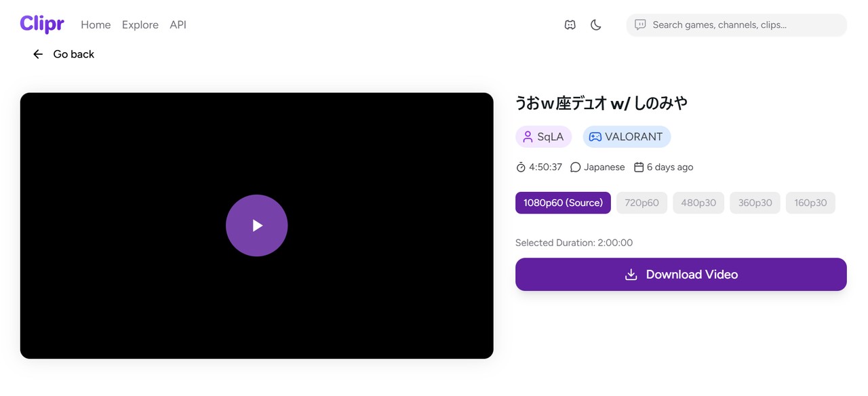This screenshot has height=396, width=868.
Task: Choose 360p30 video quality
Action: [755, 203]
